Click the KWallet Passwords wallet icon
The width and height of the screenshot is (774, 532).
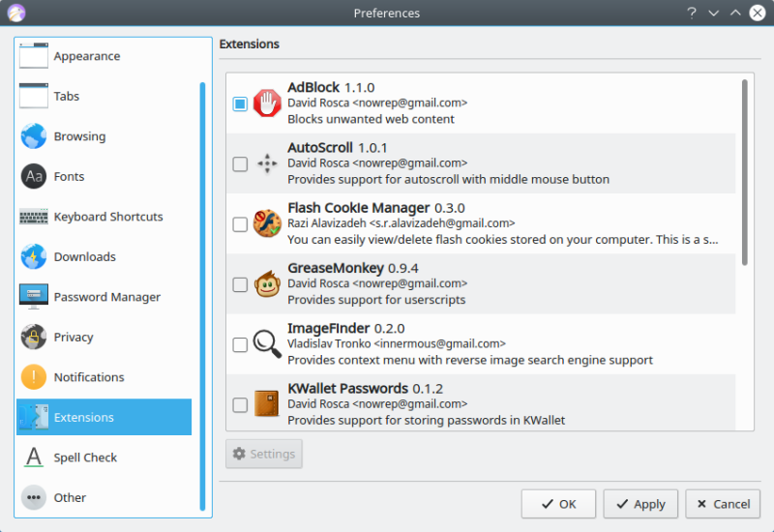[x=267, y=404]
